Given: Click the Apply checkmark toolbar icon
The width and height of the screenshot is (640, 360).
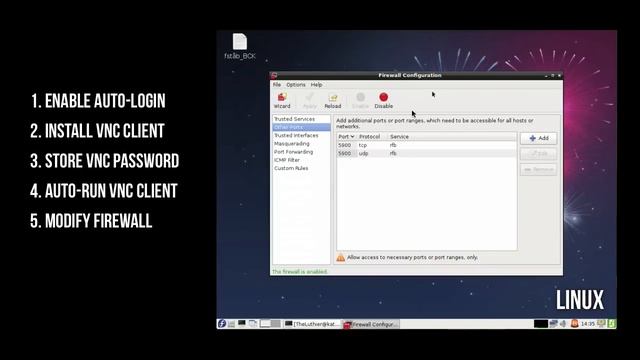Looking at the screenshot, I should point(309,100).
